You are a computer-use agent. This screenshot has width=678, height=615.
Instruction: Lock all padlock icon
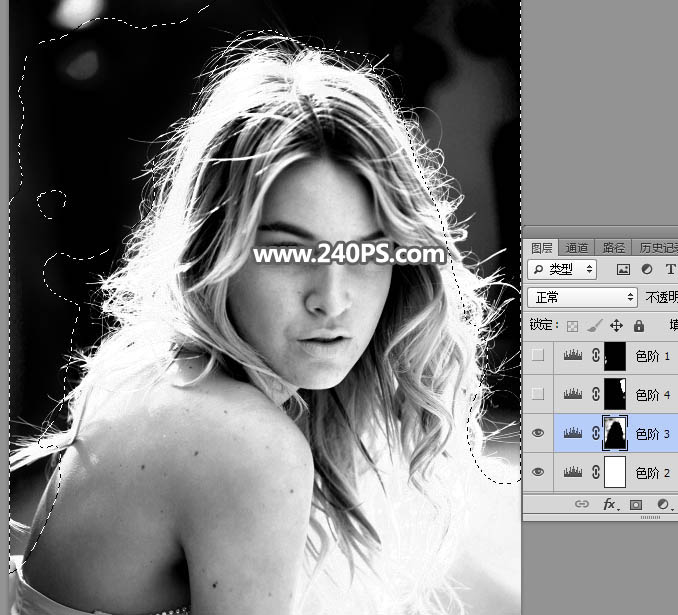click(x=639, y=326)
